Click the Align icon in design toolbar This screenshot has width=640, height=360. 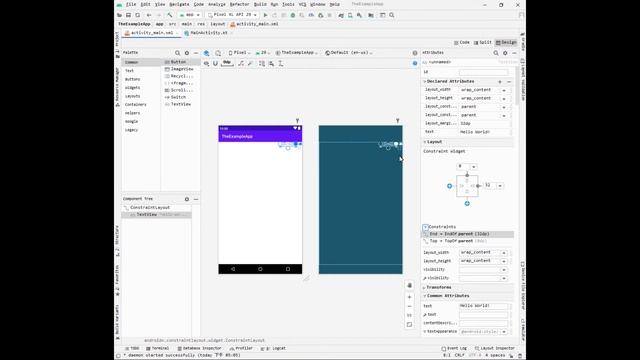click(x=271, y=63)
